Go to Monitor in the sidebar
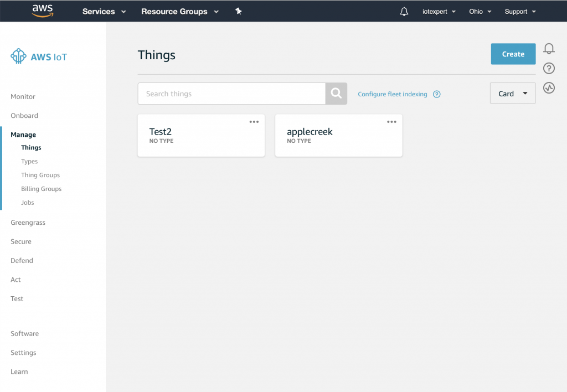Viewport: 567px width, 392px height. pyautogui.click(x=23, y=96)
